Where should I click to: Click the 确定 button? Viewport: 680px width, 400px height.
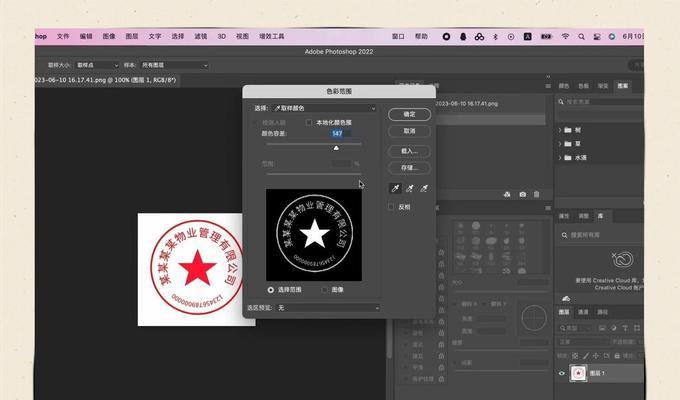pos(409,114)
